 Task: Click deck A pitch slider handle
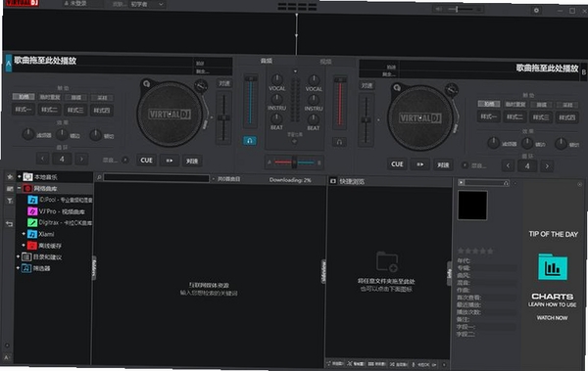[223, 118]
